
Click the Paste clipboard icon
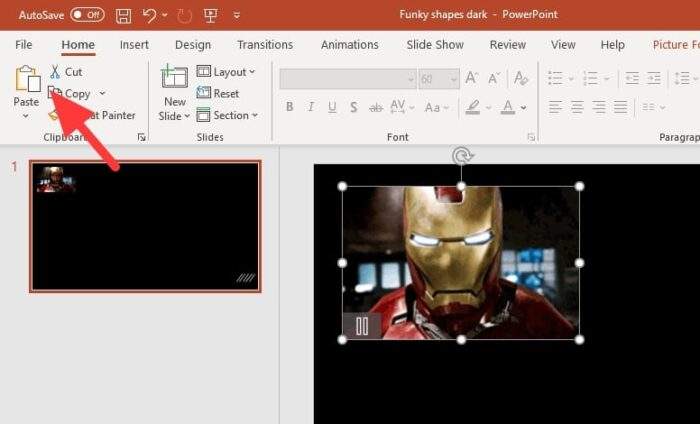coord(27,79)
